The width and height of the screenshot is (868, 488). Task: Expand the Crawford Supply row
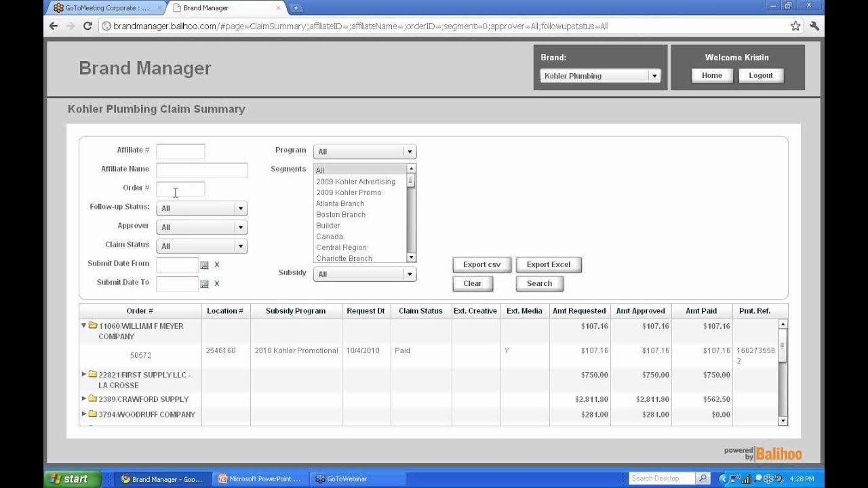tap(84, 399)
